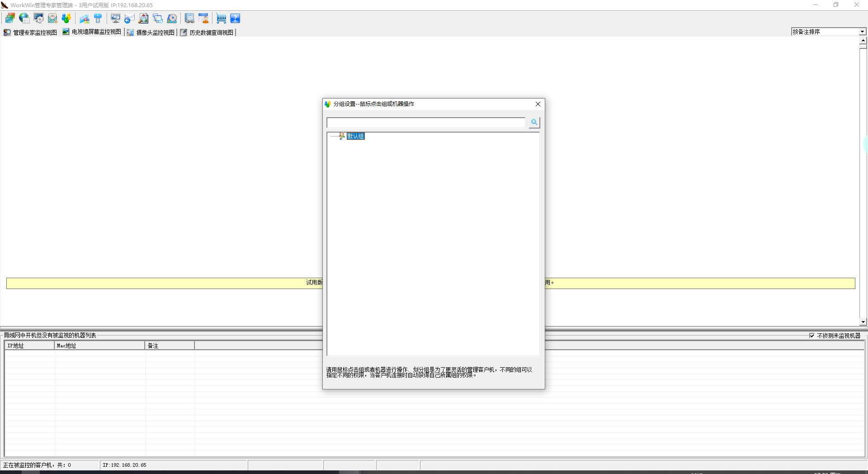Click the main view scrollbar up arrow

coord(863,40)
